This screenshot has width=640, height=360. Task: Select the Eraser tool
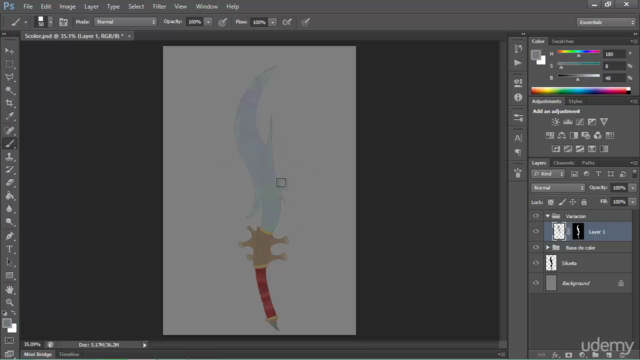click(9, 183)
